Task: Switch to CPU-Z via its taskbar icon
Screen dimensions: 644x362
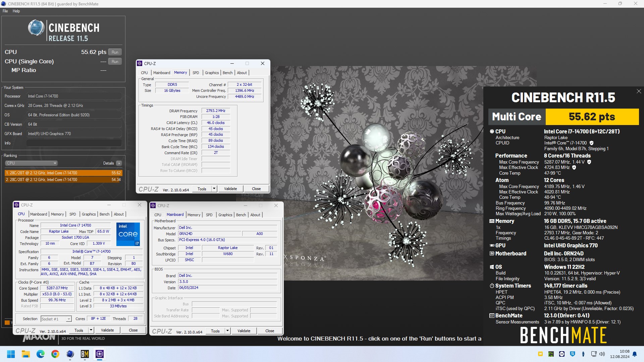Action: coord(100,354)
